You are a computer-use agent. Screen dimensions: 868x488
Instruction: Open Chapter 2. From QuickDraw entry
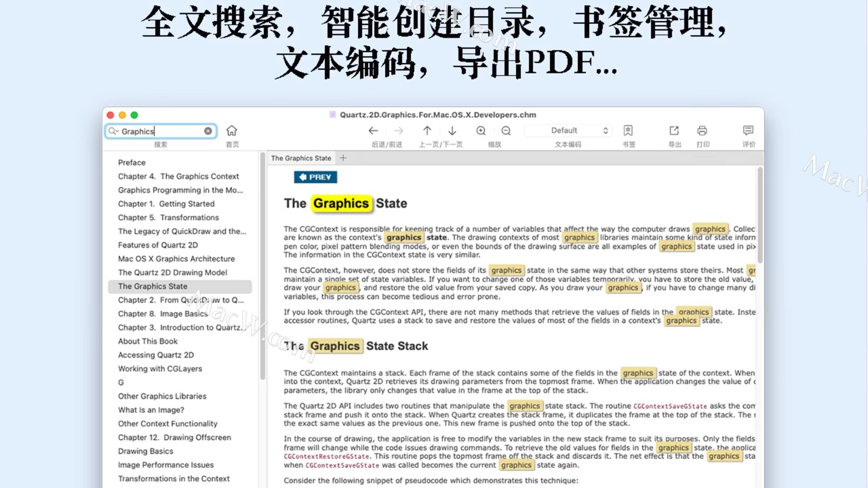coord(181,300)
